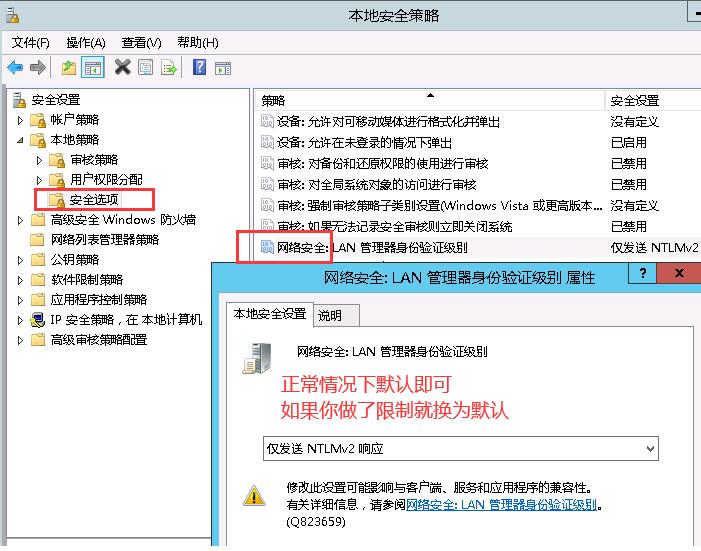Click the IP 安全策略 computer icon
Image resolution: width=701 pixels, height=551 pixels.
(38, 320)
